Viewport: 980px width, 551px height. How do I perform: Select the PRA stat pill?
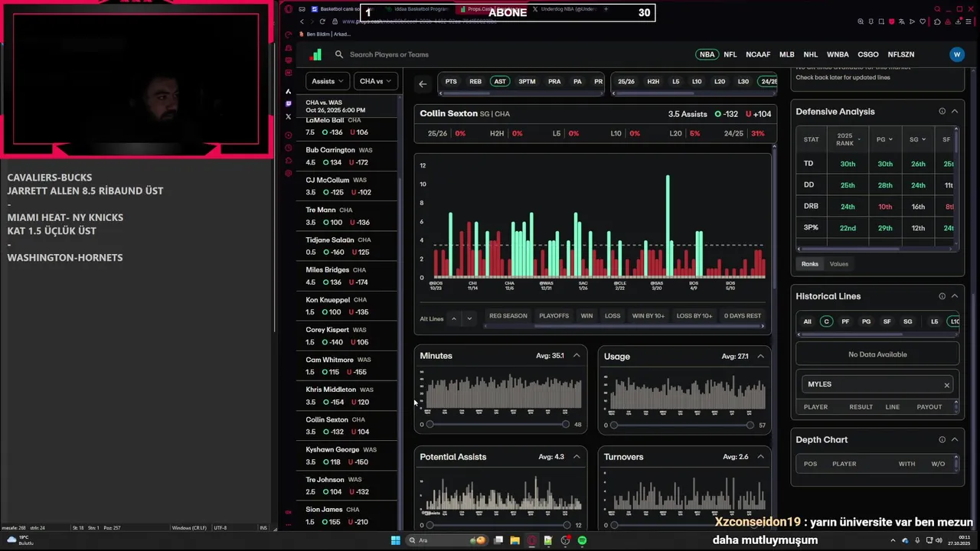pyautogui.click(x=554, y=81)
